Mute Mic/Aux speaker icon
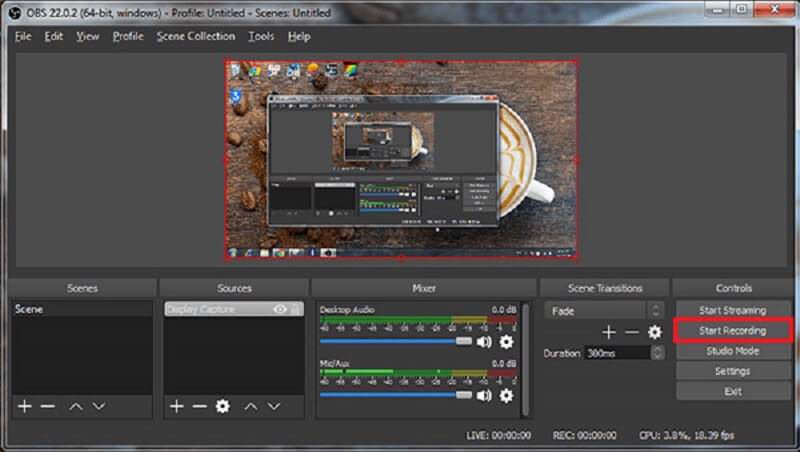Image resolution: width=800 pixels, height=452 pixels. tap(484, 395)
